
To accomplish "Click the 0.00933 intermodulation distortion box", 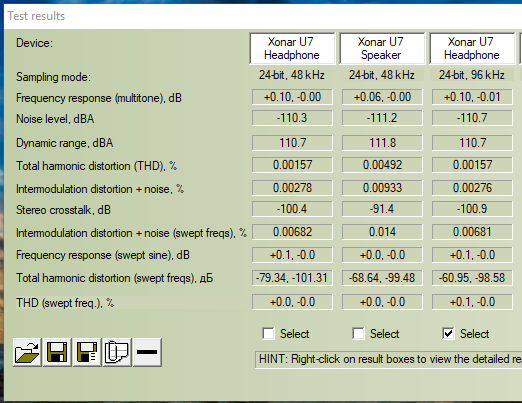I will pos(382,188).
